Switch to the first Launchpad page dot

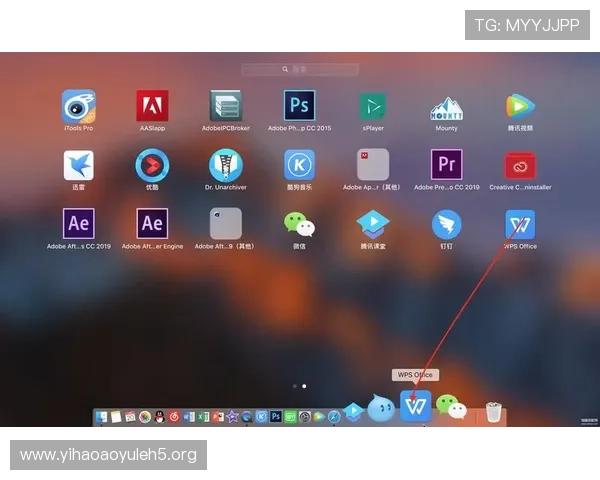coord(295,386)
